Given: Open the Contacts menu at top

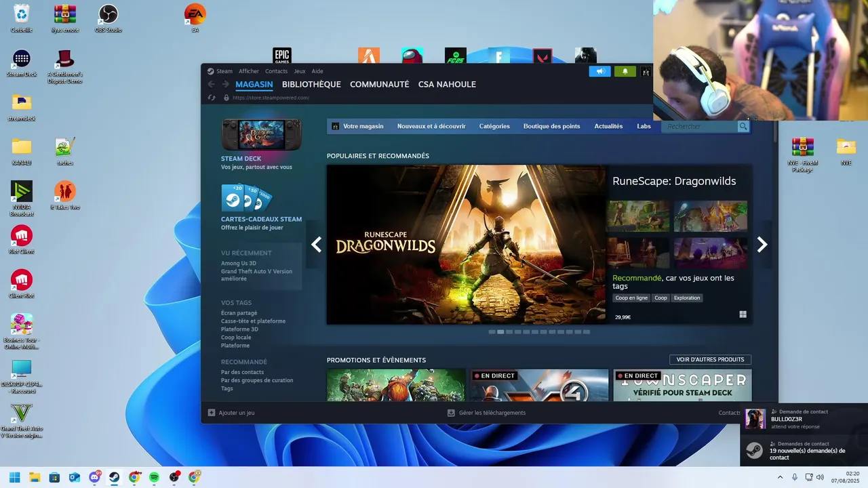Looking at the screenshot, I should coord(276,71).
